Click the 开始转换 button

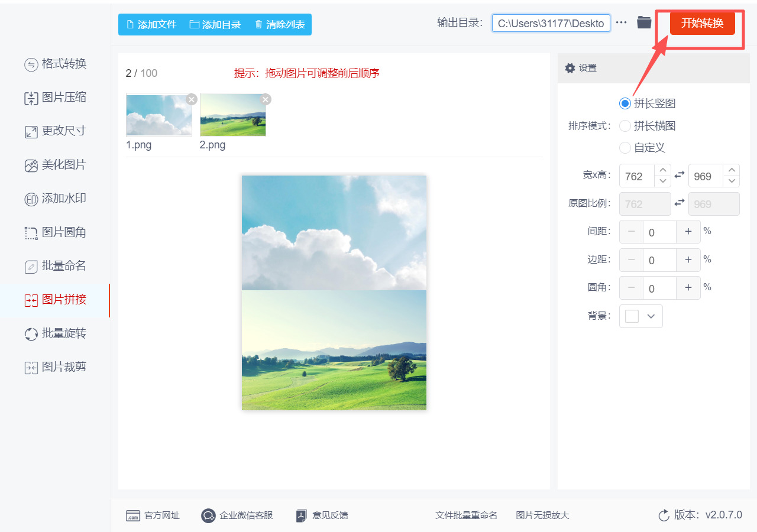[x=702, y=24]
